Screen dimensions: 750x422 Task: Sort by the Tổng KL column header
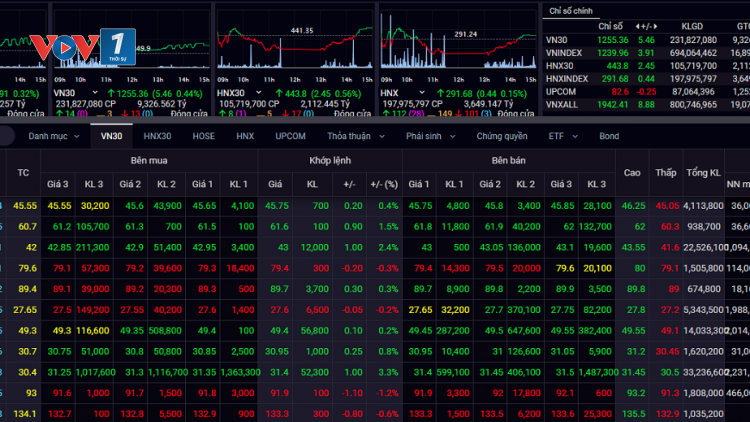point(703,173)
